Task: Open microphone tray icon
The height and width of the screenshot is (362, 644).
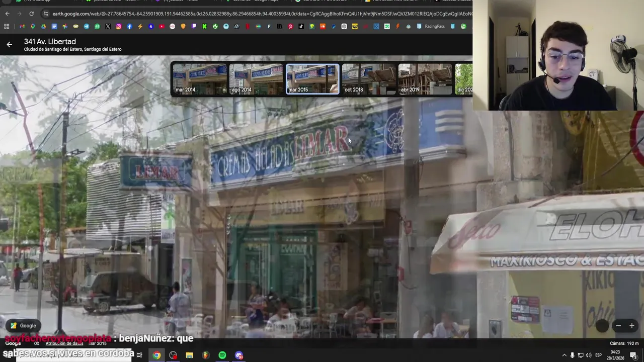Action: pyautogui.click(x=572, y=355)
